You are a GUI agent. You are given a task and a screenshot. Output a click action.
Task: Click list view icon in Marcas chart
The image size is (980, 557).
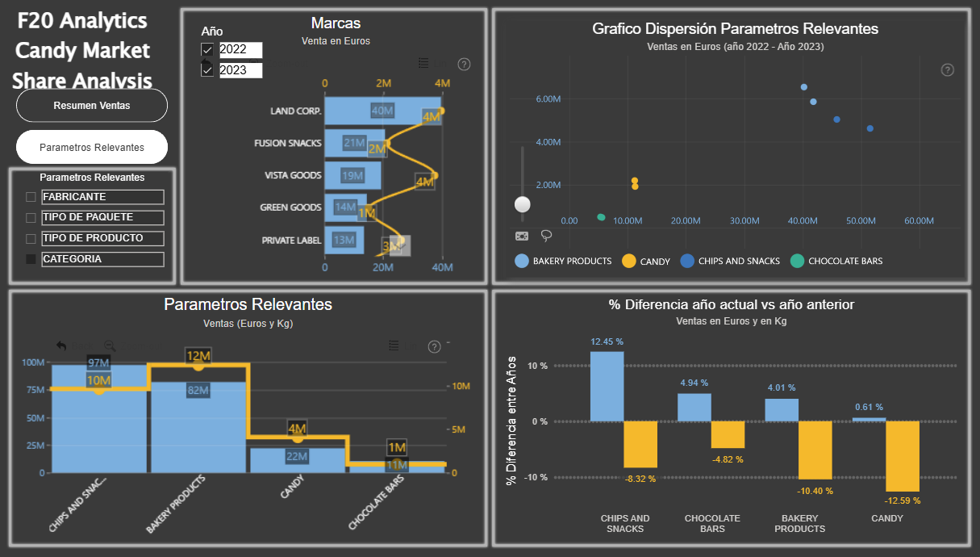click(x=423, y=63)
